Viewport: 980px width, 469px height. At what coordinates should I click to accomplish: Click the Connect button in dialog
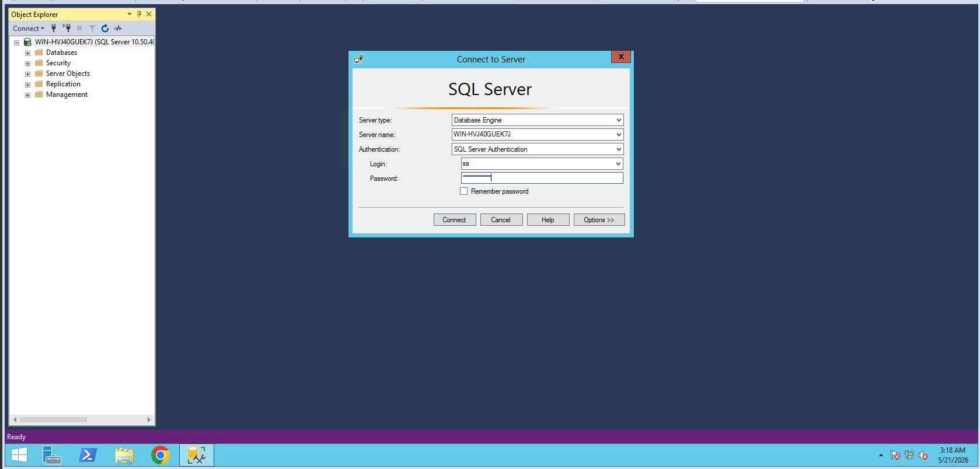click(x=455, y=220)
